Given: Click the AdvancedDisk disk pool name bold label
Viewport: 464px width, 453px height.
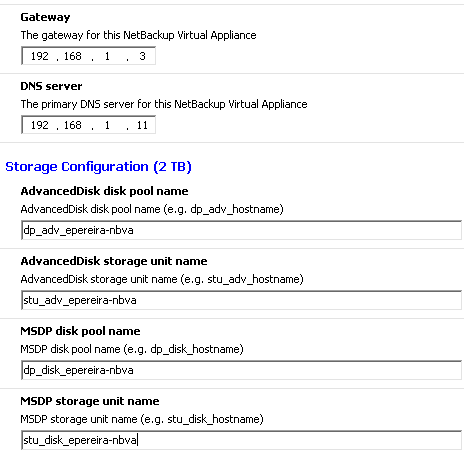Looking at the screenshot, I should (104, 191).
